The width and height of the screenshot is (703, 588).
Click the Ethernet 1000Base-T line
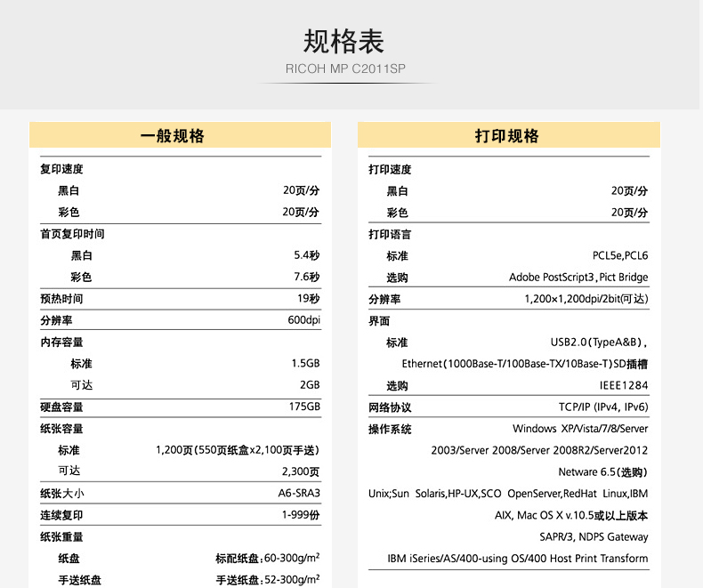pos(524,364)
